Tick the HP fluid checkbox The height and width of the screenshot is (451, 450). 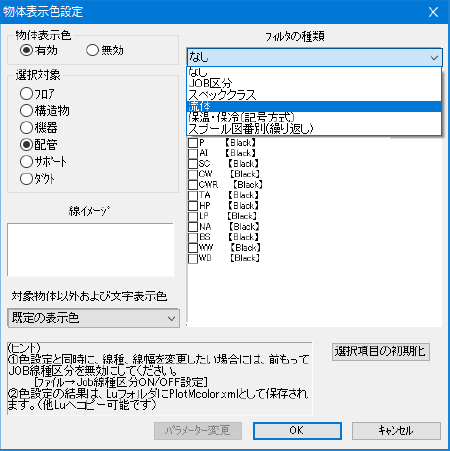pyautogui.click(x=193, y=206)
